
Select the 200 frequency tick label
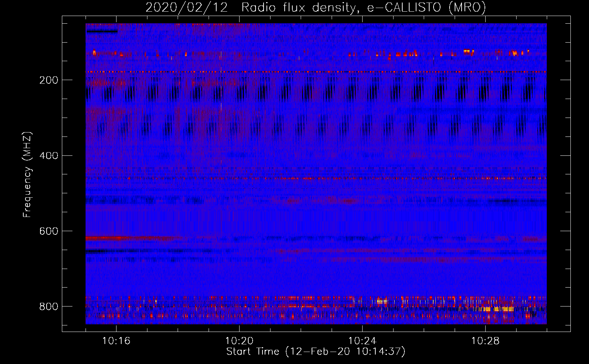pos(48,80)
